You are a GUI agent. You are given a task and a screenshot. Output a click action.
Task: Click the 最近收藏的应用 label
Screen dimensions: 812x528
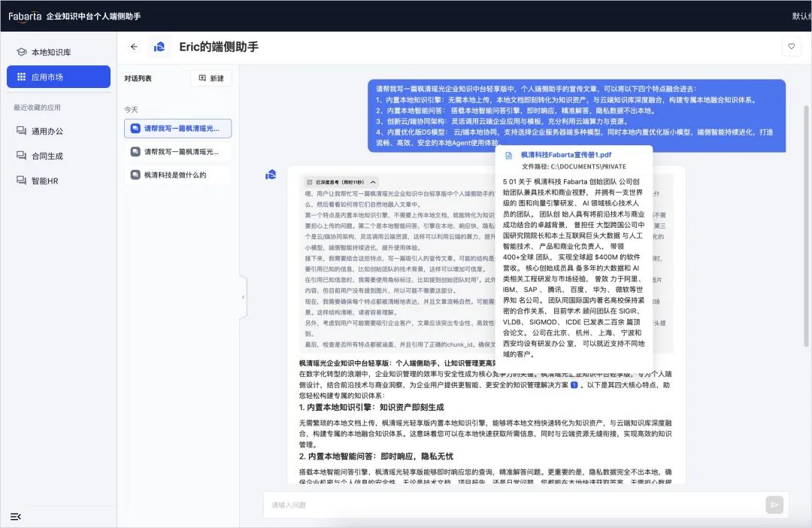[38, 108]
